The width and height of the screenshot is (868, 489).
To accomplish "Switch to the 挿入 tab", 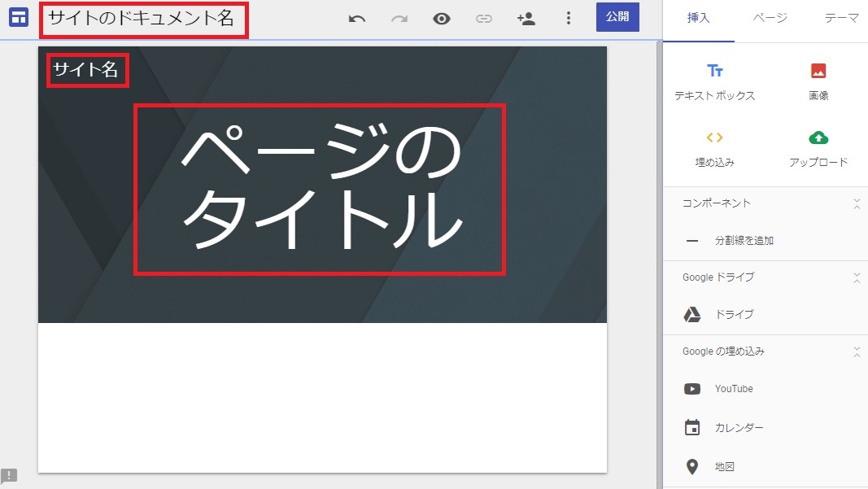I will tap(698, 18).
